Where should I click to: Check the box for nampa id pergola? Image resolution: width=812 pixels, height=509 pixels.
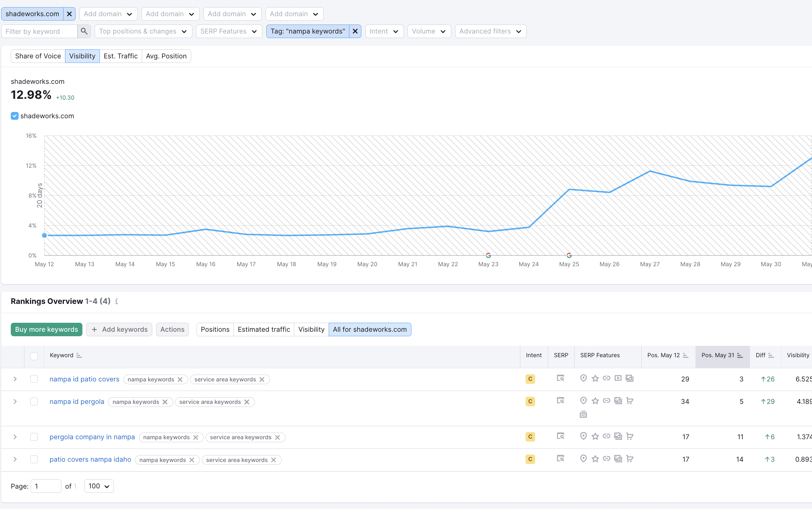point(34,402)
